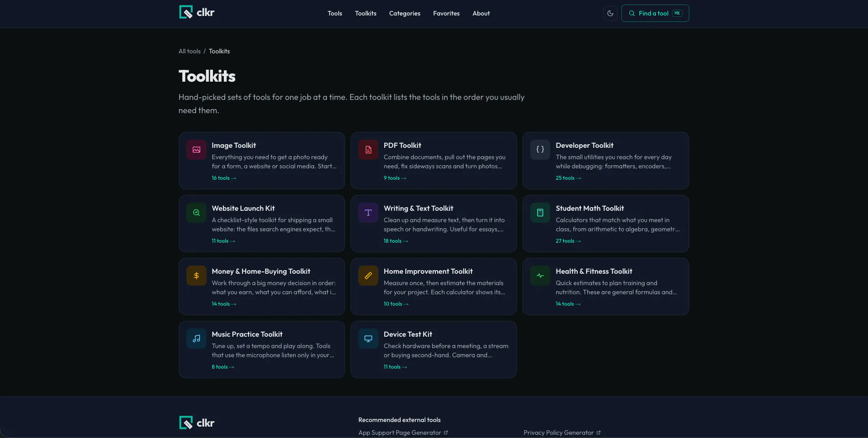Screen dimensions: 868x438
Task: Click the PDF Toolkit description text
Action: (x=445, y=162)
